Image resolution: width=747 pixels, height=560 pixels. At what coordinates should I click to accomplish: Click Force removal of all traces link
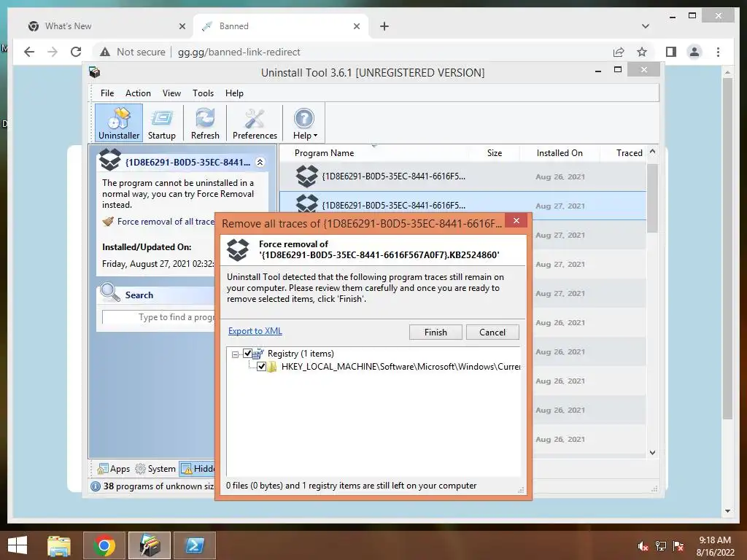click(x=166, y=222)
